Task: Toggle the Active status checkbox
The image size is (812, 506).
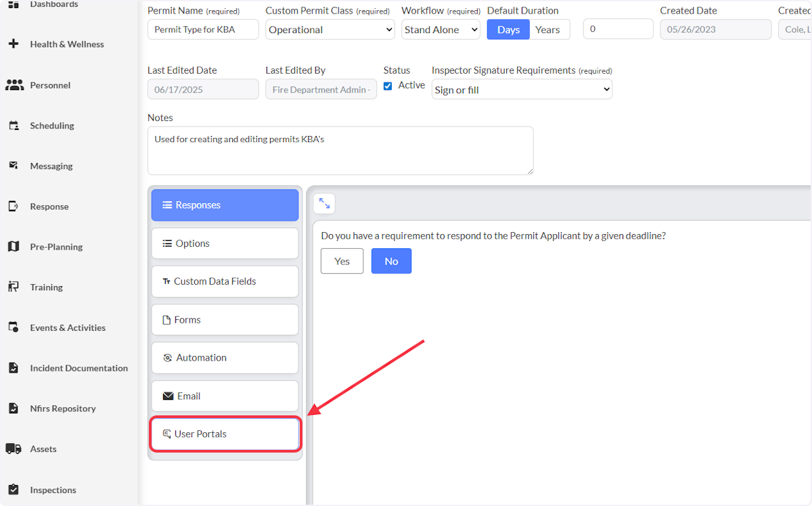Action: tap(388, 86)
